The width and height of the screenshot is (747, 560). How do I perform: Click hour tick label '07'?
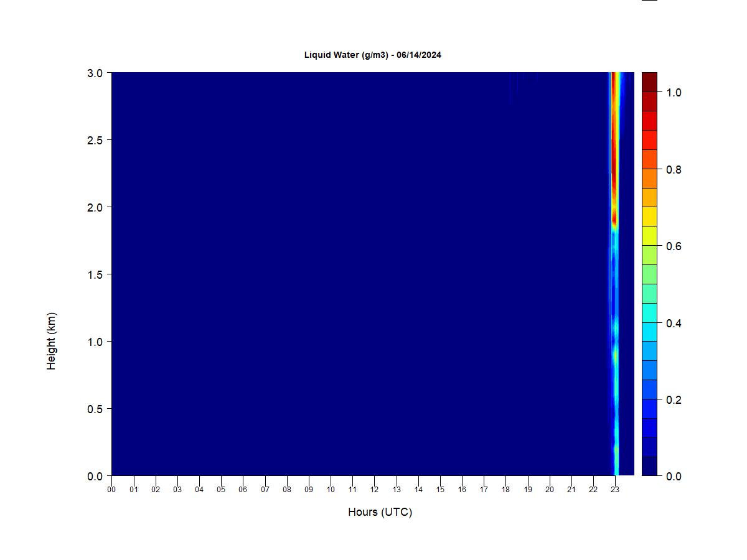(265, 489)
